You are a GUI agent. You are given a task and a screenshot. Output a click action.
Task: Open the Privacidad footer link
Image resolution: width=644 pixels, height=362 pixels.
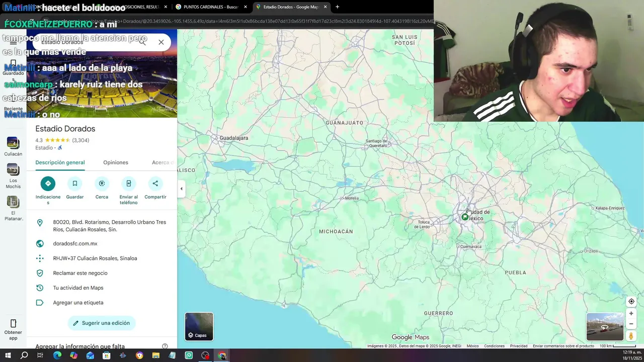pyautogui.click(x=519, y=346)
